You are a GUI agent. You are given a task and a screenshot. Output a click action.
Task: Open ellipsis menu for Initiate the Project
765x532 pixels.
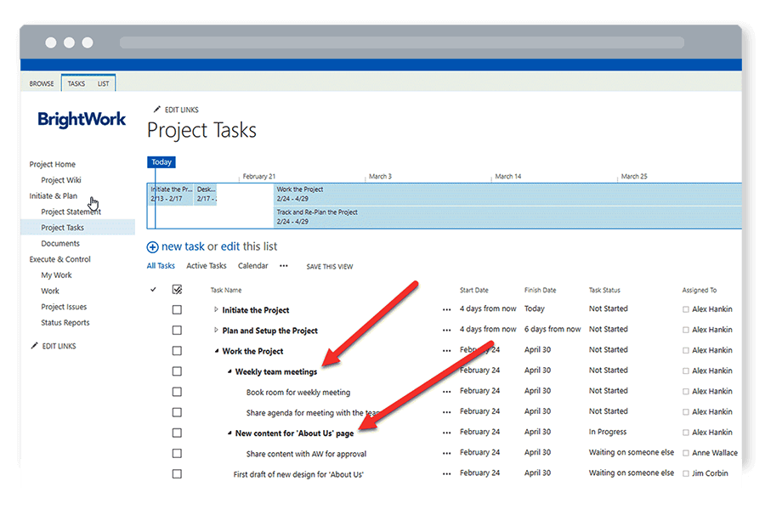446,310
